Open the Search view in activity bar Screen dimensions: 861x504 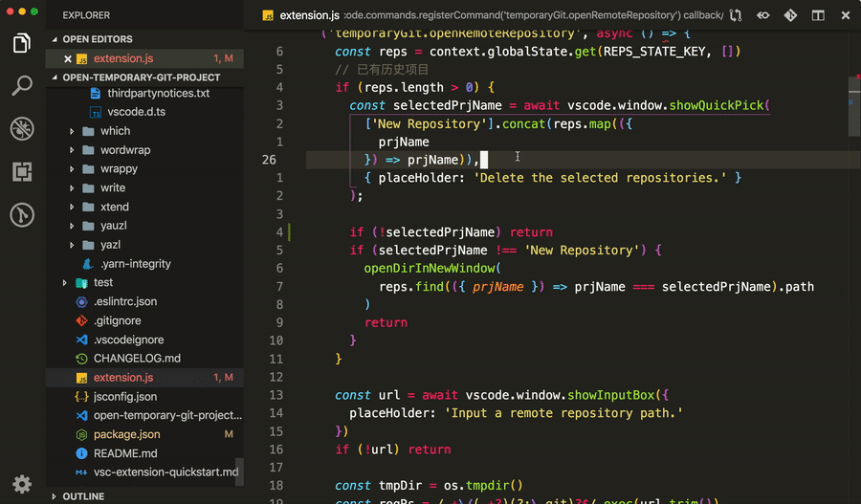[x=21, y=86]
